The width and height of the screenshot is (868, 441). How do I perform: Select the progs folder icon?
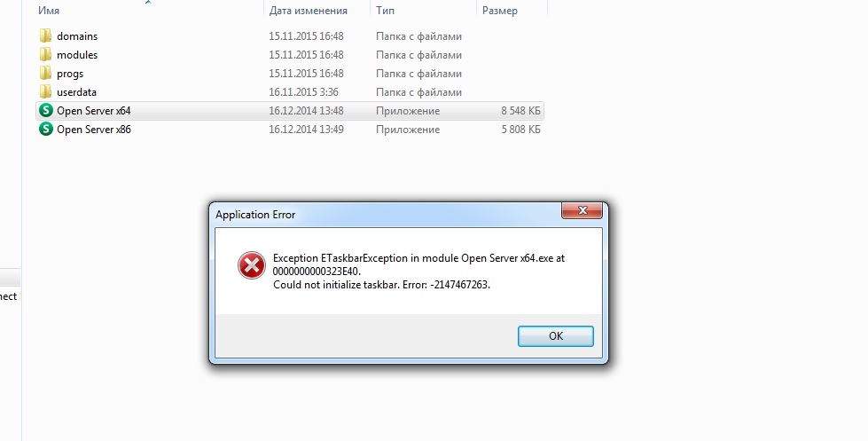pyautogui.click(x=45, y=73)
